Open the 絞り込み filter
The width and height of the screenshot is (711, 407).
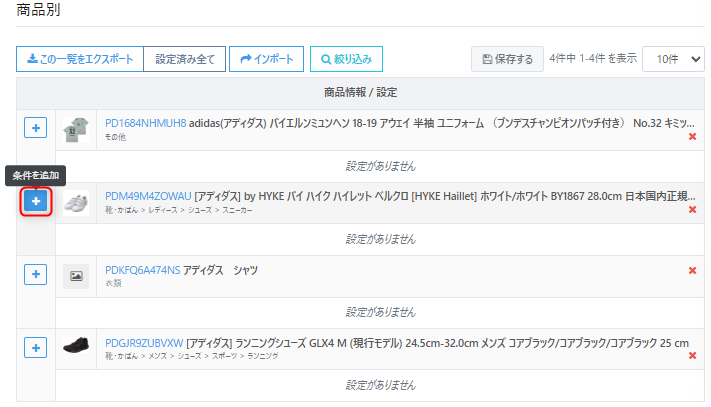(346, 59)
